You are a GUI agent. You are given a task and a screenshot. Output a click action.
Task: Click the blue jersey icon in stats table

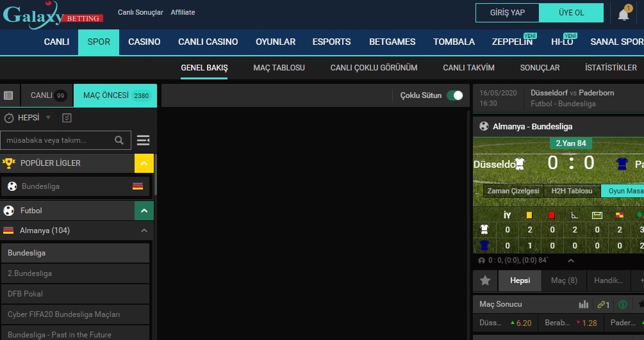[x=484, y=246]
